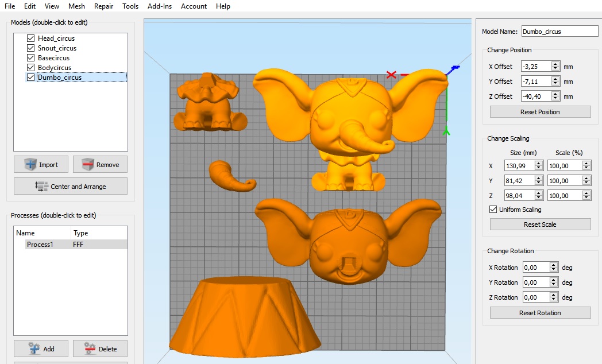Open the View menu
This screenshot has width=602, height=364.
52,6
